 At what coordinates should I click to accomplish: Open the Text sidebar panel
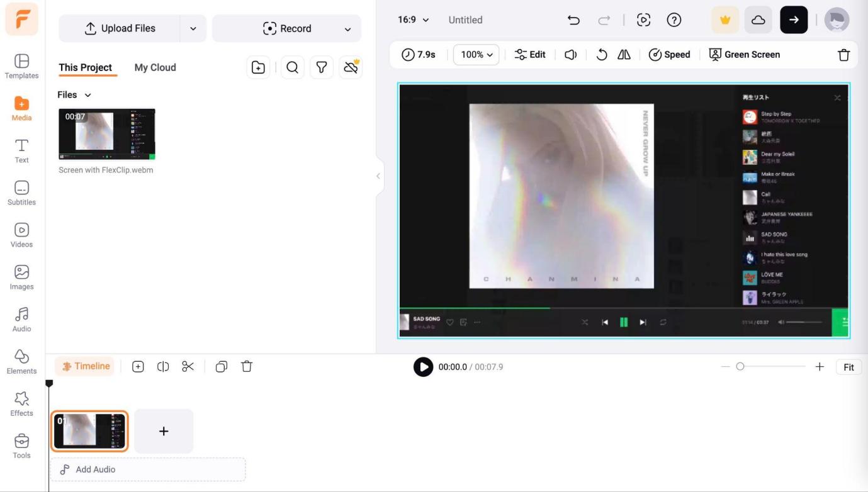(x=21, y=151)
